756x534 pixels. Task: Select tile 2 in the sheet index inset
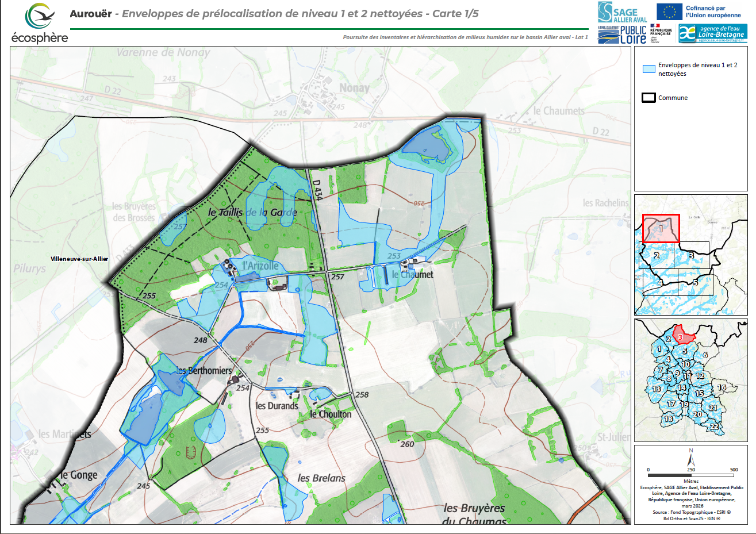[656, 255]
